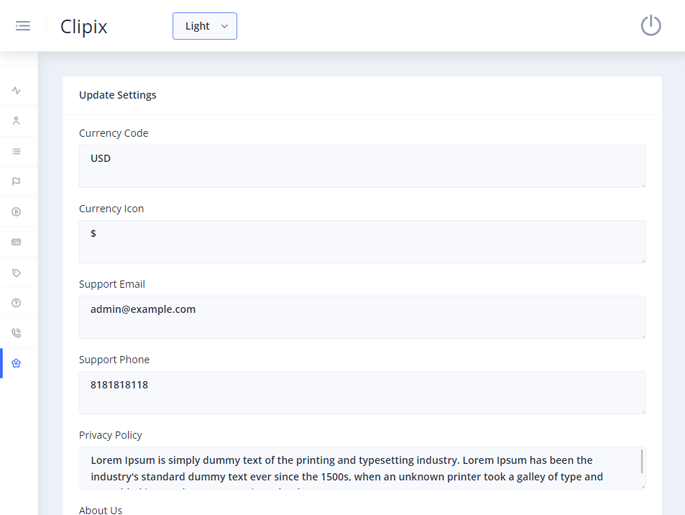Click the Privacy Policy textarea scrollbar
This screenshot has height=515, width=685.
(641, 462)
